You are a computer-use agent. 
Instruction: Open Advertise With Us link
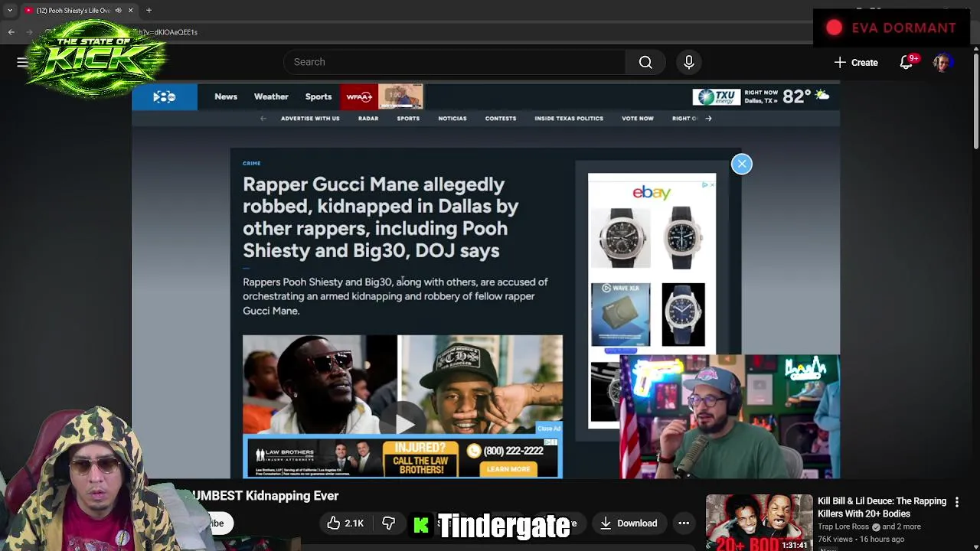[310, 119]
